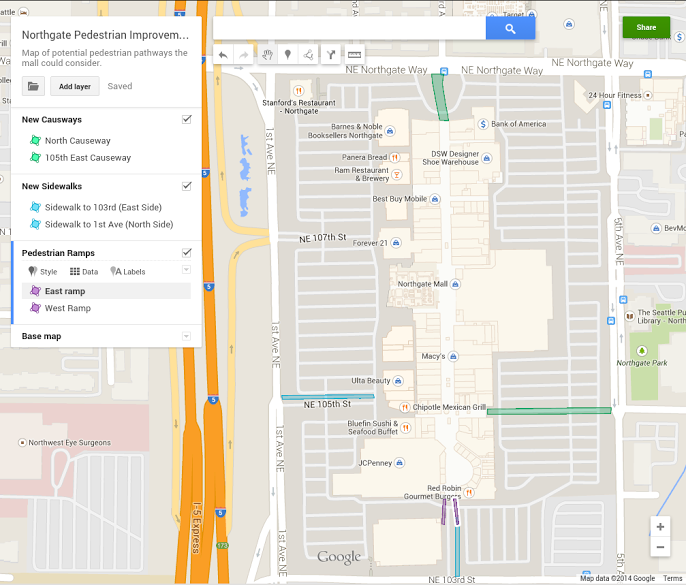Select the measure distance ruler tool
The image size is (686, 585).
coord(354,55)
